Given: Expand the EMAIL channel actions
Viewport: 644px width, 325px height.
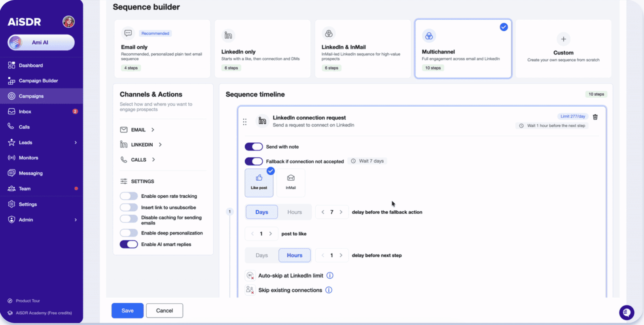Looking at the screenshot, I should point(153,130).
